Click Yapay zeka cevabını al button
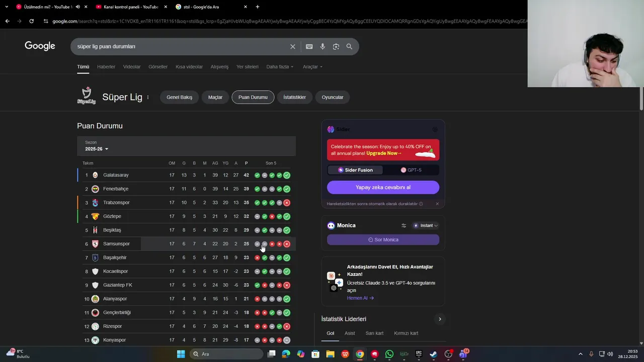 click(383, 188)
